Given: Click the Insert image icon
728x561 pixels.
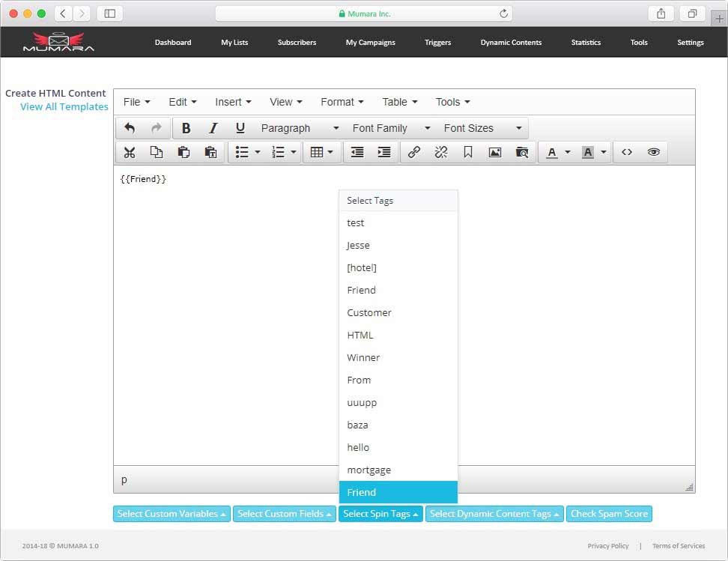Looking at the screenshot, I should (495, 152).
